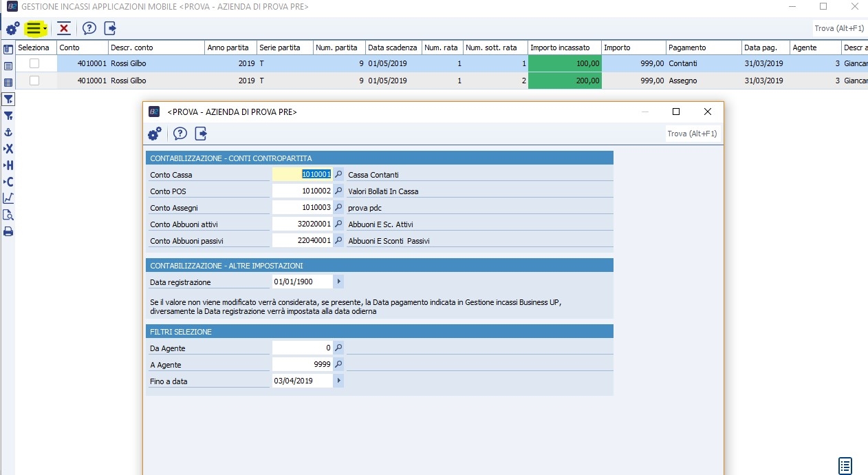Open the highlighted hamburger menu dropdown
Image resolution: width=868 pixels, height=475 pixels.
[35, 28]
